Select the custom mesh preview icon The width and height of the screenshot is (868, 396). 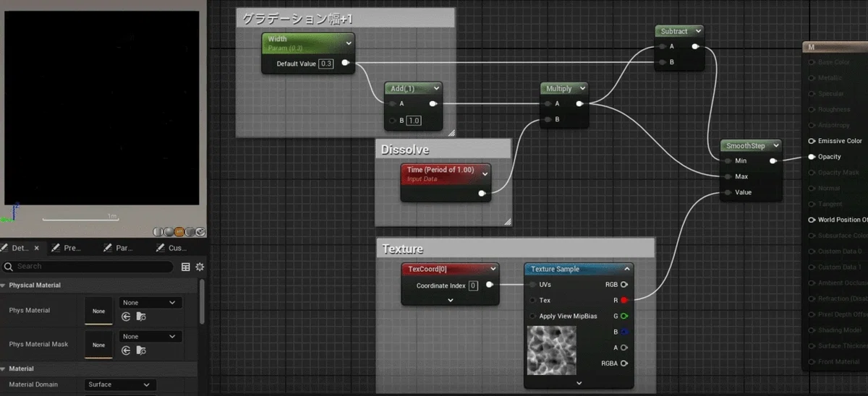pos(200,232)
